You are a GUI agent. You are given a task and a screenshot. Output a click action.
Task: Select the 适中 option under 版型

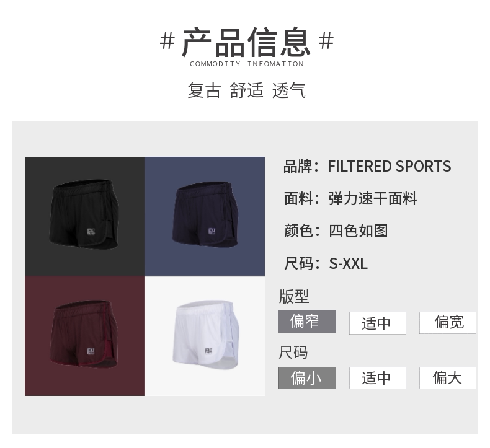[378, 323]
